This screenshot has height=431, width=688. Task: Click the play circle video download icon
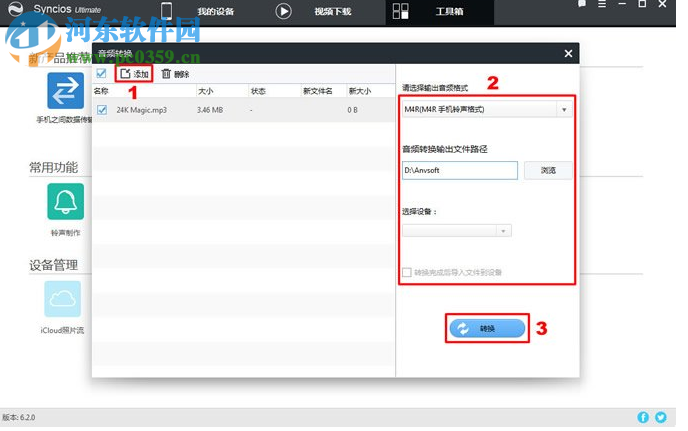pyautogui.click(x=283, y=11)
